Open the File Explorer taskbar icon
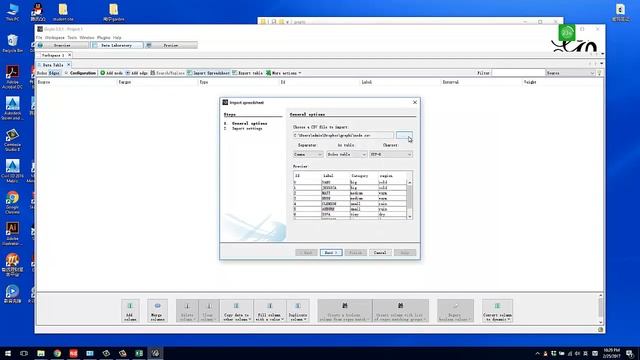Image resolution: width=640 pixels, height=360 pixels. [x=41, y=353]
